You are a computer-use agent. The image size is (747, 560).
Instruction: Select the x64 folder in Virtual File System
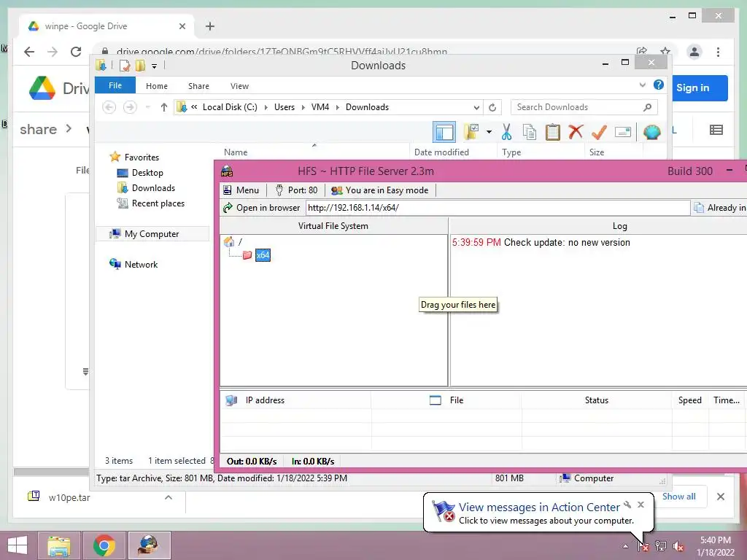click(263, 255)
